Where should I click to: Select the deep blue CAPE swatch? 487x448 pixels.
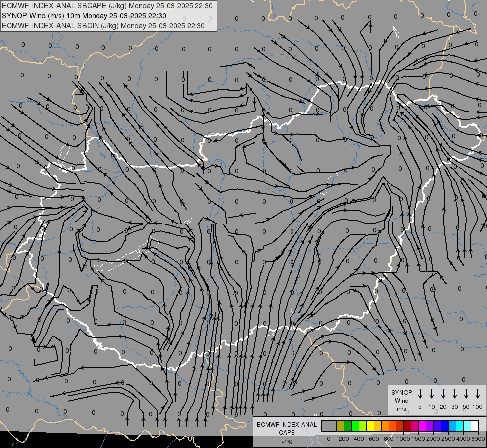(445, 426)
